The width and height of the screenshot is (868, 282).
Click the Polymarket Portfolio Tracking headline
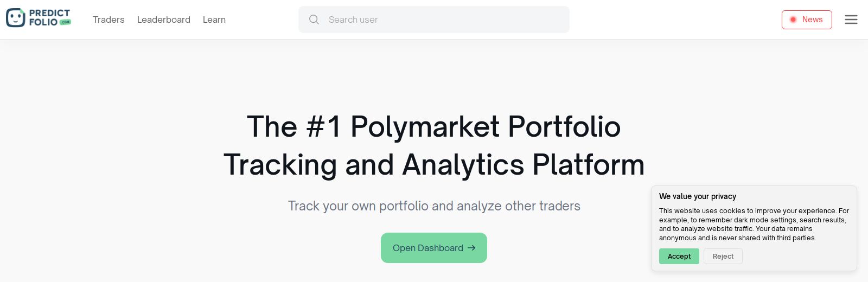click(x=434, y=145)
